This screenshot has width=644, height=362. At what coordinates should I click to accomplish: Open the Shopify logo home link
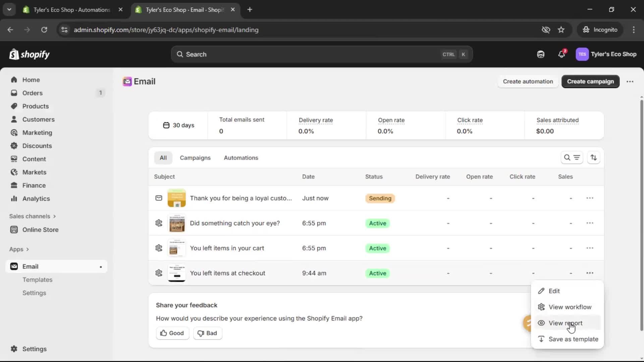30,54
